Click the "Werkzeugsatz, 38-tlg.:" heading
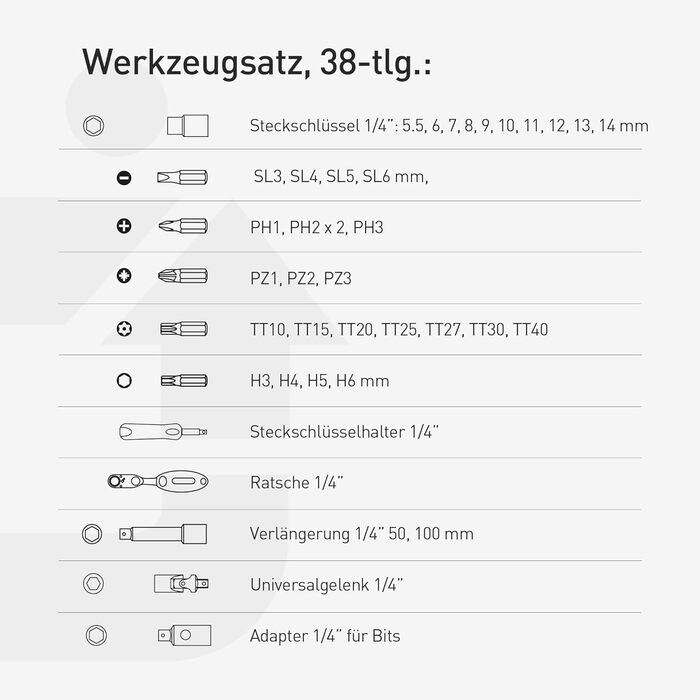This screenshot has height=700, width=700. click(x=256, y=60)
